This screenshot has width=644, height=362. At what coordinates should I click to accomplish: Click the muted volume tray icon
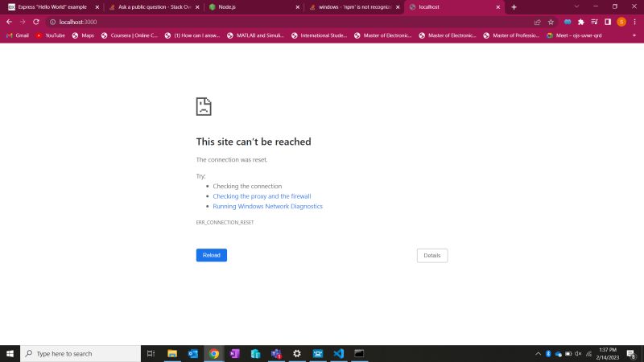coord(578,353)
